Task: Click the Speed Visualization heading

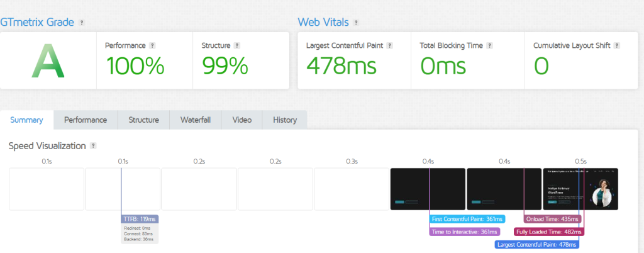Action: (x=47, y=146)
